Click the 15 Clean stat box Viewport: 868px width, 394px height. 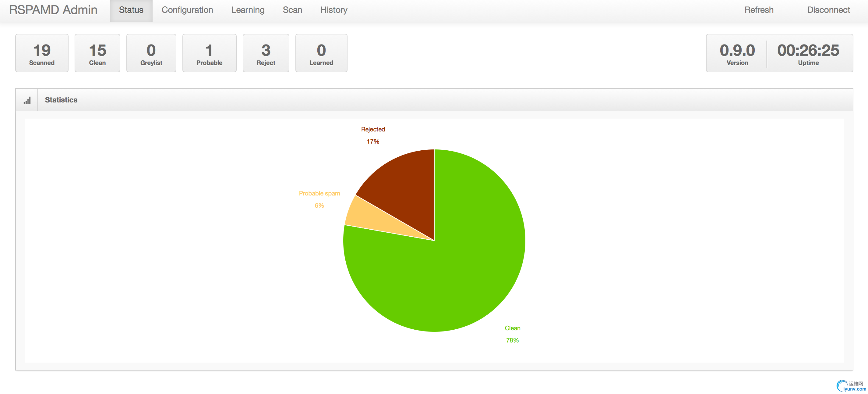coord(97,53)
